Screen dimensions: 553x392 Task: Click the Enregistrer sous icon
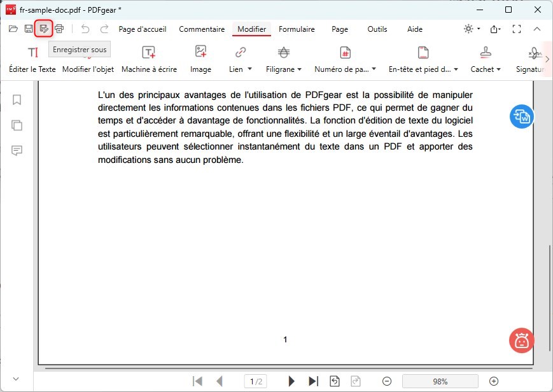[x=44, y=29]
